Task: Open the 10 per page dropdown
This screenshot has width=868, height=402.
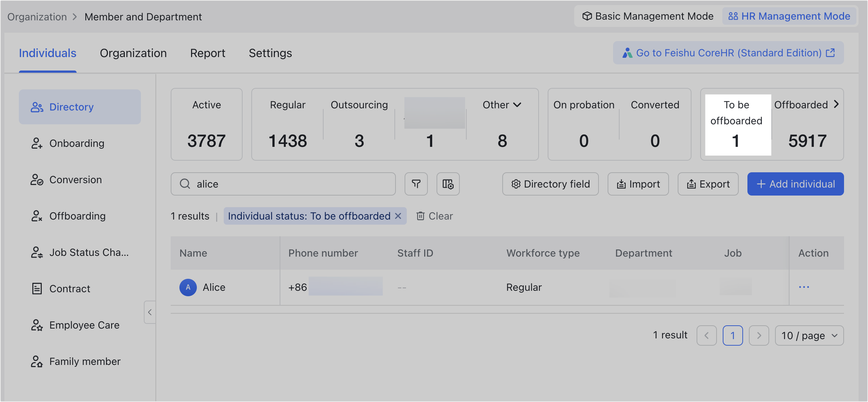Action: 809,335
